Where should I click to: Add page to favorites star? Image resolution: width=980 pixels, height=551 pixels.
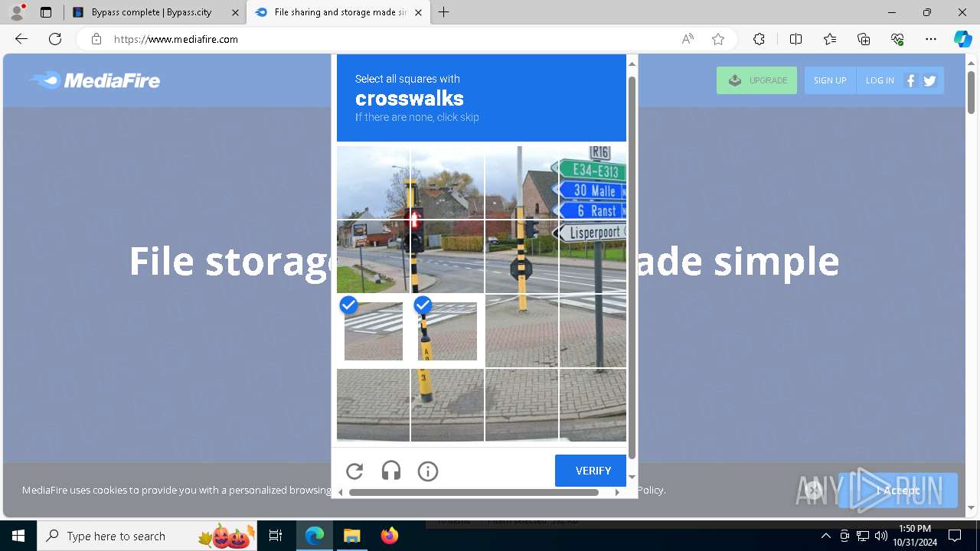coord(718,39)
